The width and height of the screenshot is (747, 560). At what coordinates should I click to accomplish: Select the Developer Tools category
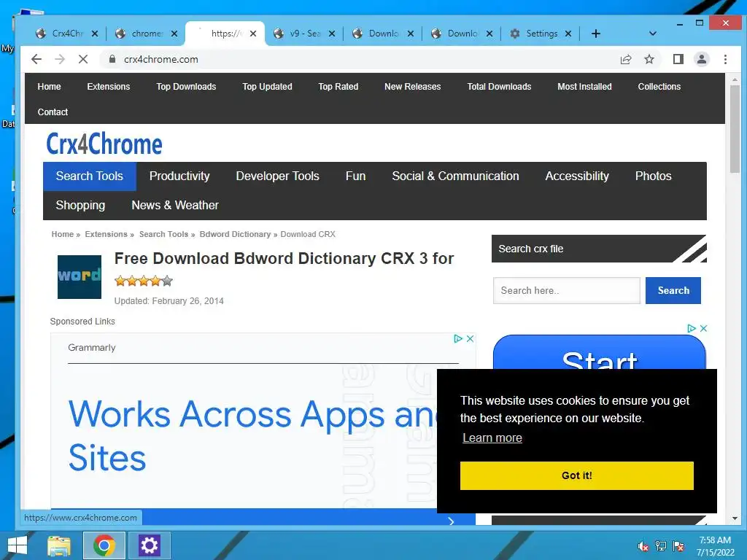(x=278, y=176)
